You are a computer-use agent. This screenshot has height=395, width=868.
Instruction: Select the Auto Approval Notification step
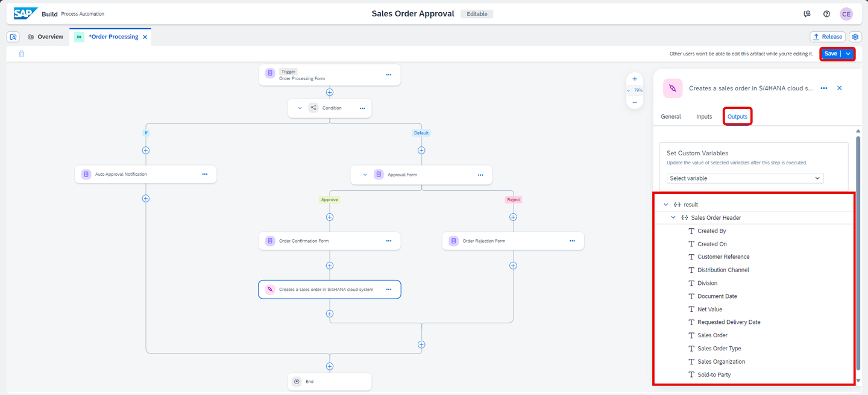(145, 174)
